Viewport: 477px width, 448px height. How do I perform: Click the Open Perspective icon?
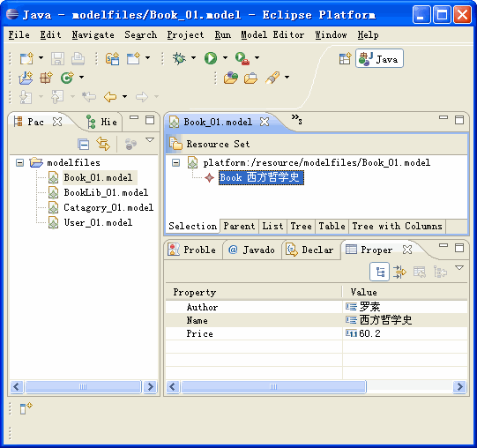point(345,58)
